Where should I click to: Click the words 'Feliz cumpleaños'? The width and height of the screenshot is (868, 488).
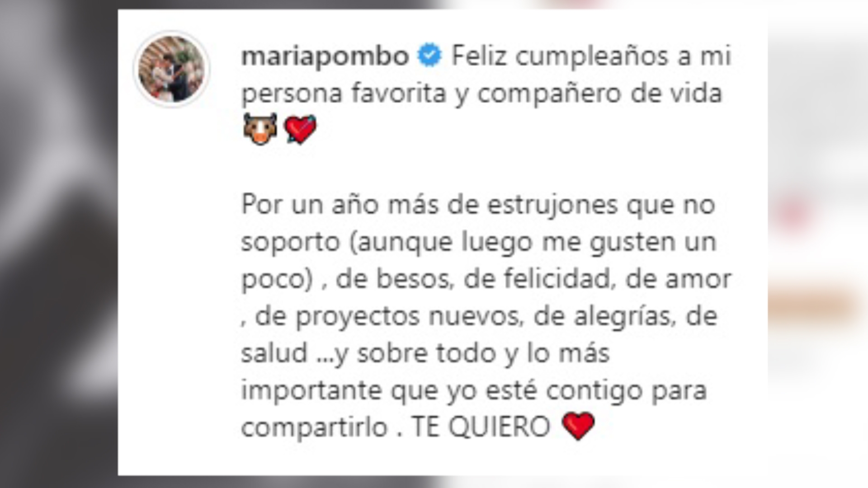[560, 56]
